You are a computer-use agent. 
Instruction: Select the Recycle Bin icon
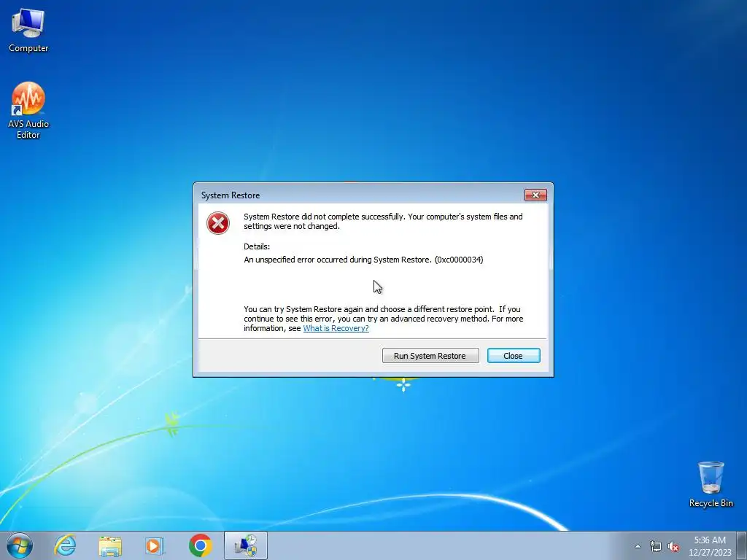click(711, 484)
